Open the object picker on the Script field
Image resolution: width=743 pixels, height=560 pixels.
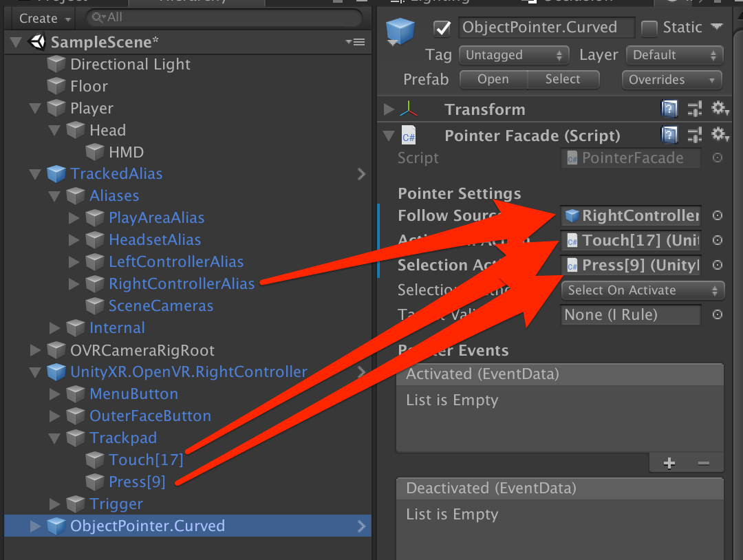[717, 158]
